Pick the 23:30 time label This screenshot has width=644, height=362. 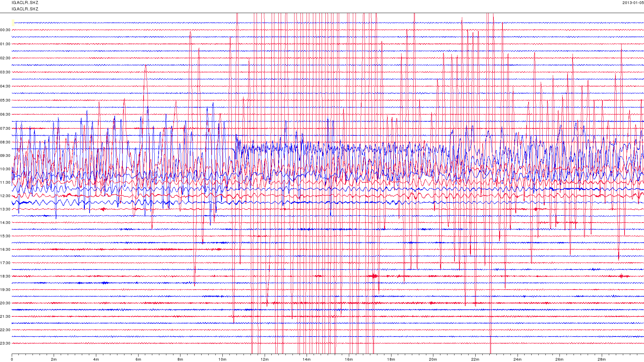click(5, 344)
